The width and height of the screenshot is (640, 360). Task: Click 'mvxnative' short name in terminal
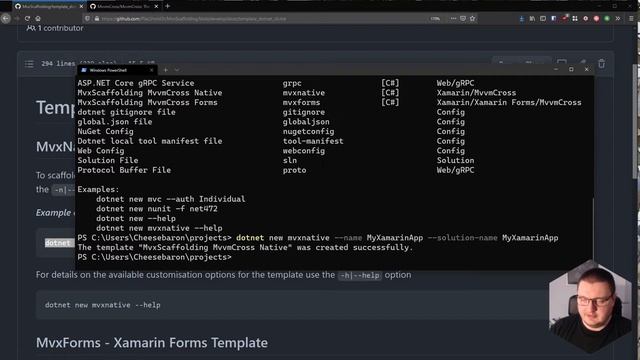tap(304, 93)
